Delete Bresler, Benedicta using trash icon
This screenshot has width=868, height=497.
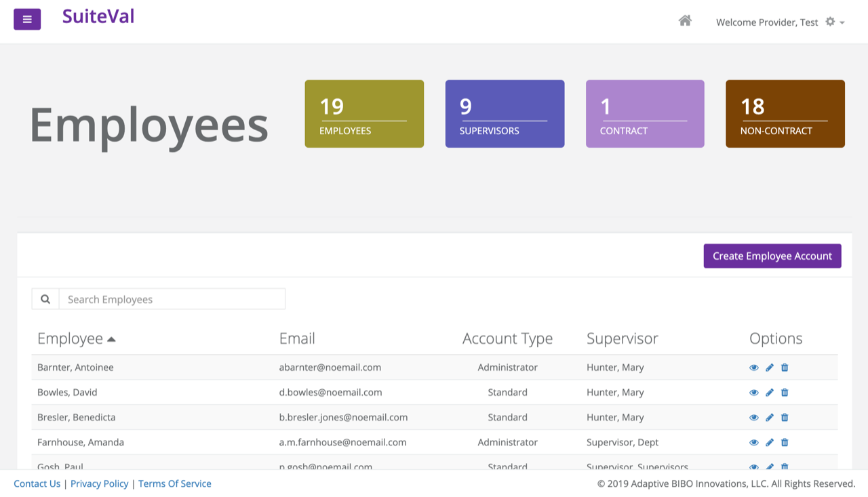tap(785, 418)
